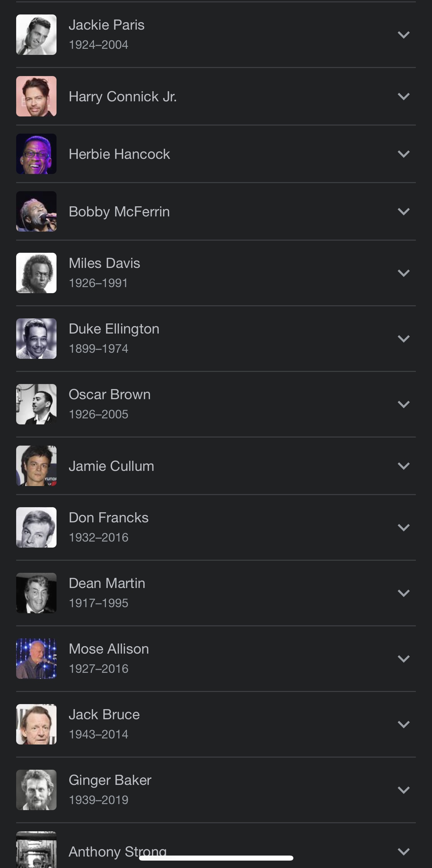
Task: Tap Jackie Paris thumbnail photo
Action: 36,35
